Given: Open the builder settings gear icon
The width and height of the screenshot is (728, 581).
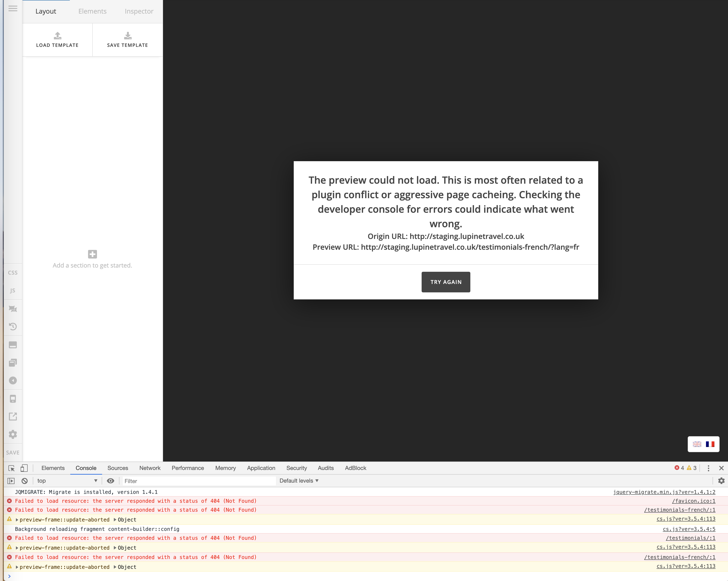Looking at the screenshot, I should coord(13,434).
